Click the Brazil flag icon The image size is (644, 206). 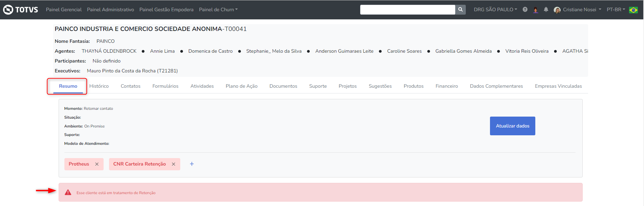click(x=633, y=10)
